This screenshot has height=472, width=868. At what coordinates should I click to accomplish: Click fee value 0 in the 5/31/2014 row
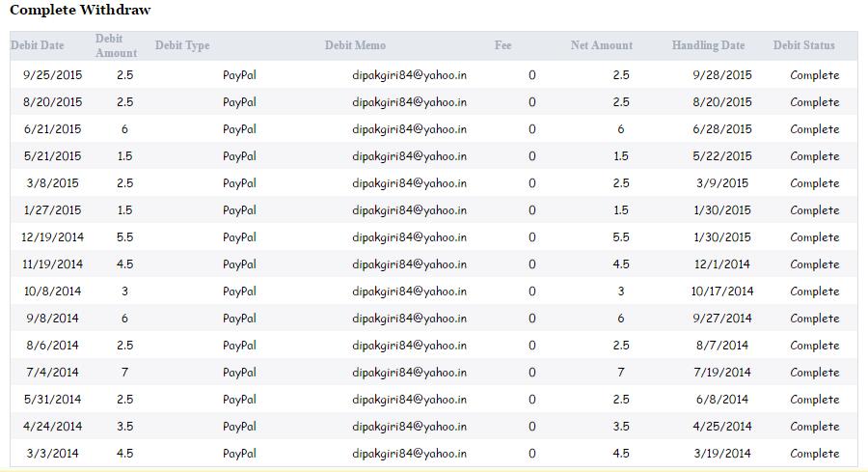click(x=532, y=400)
